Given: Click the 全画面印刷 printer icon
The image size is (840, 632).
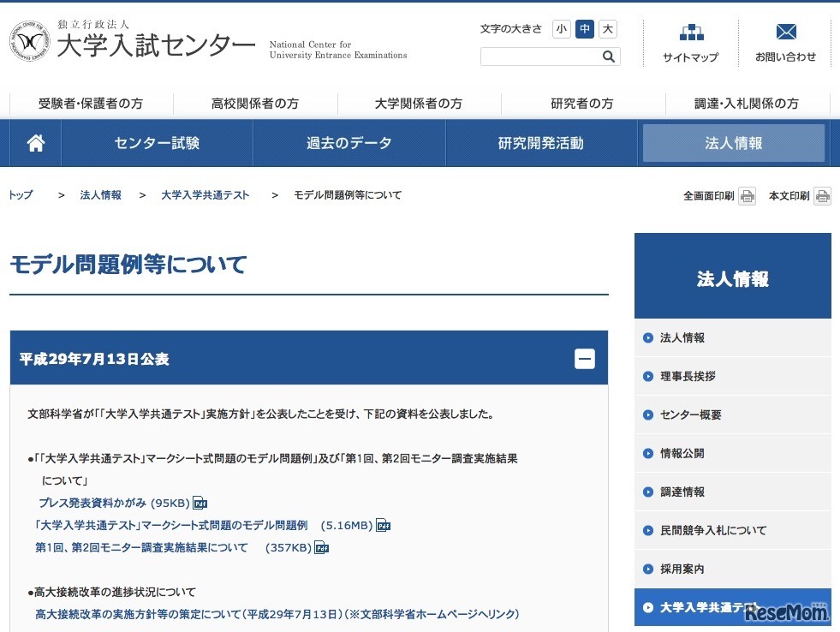Looking at the screenshot, I should click(x=748, y=196).
